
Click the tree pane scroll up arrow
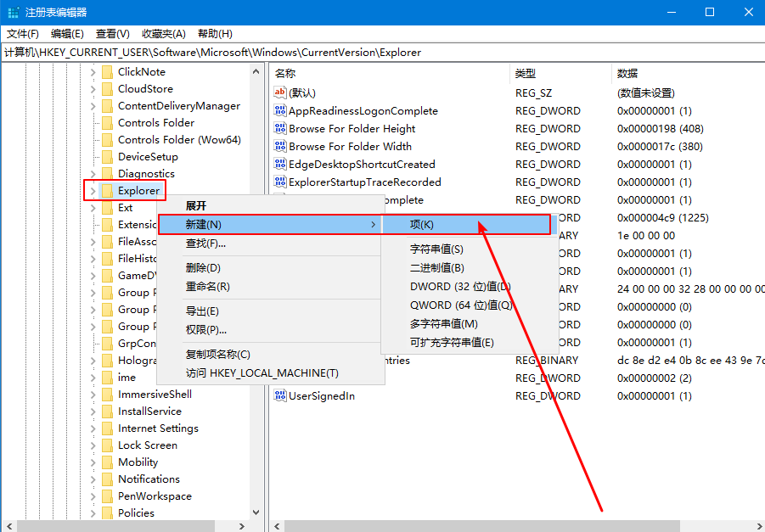258,72
